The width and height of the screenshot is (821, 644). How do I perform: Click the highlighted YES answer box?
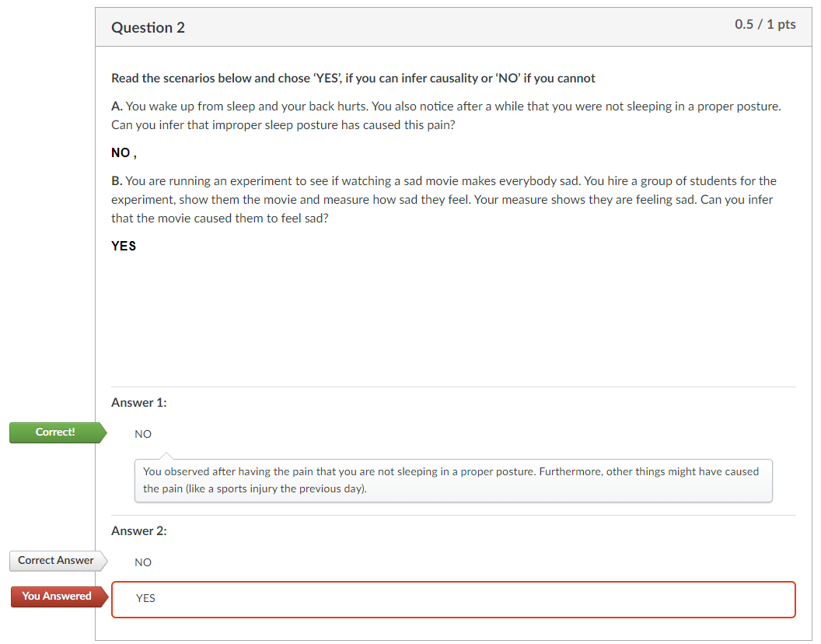pyautogui.click(x=453, y=599)
